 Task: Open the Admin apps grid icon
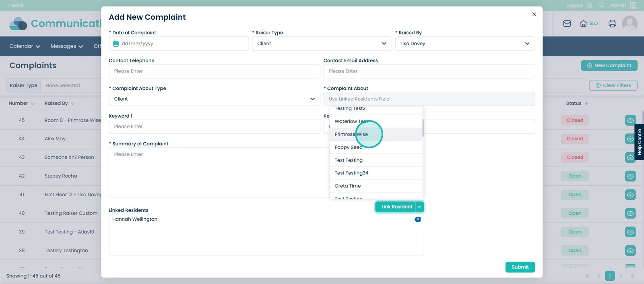[x=633, y=5]
